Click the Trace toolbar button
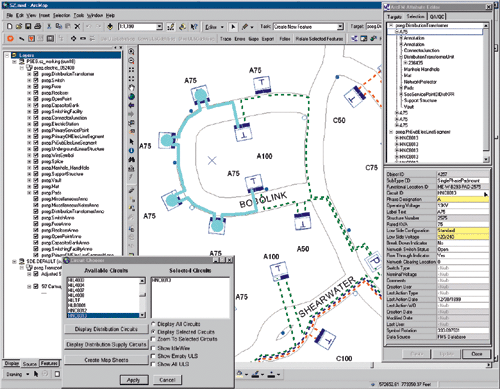The width and height of the screenshot is (500, 389). [226, 39]
